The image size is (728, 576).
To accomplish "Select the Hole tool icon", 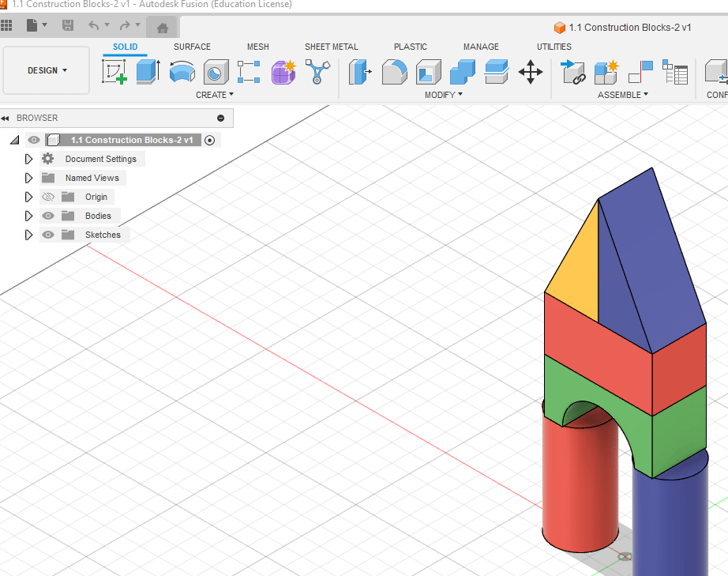I will click(216, 73).
